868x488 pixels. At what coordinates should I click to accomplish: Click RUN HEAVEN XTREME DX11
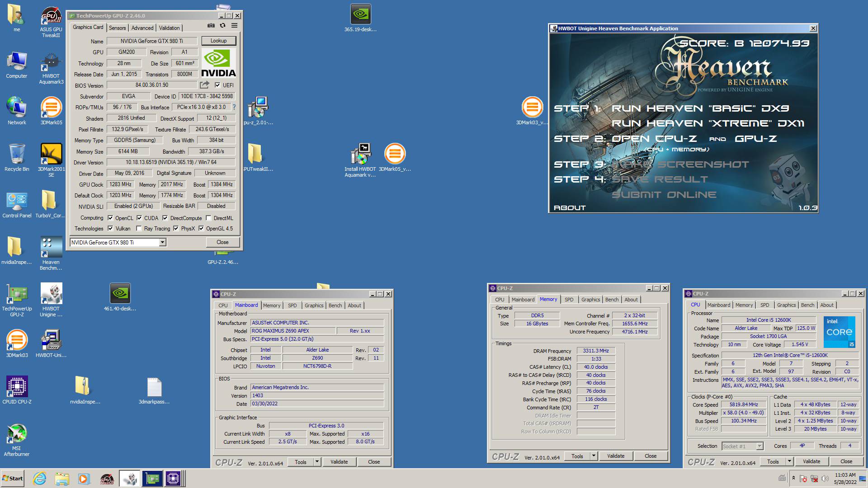708,123
